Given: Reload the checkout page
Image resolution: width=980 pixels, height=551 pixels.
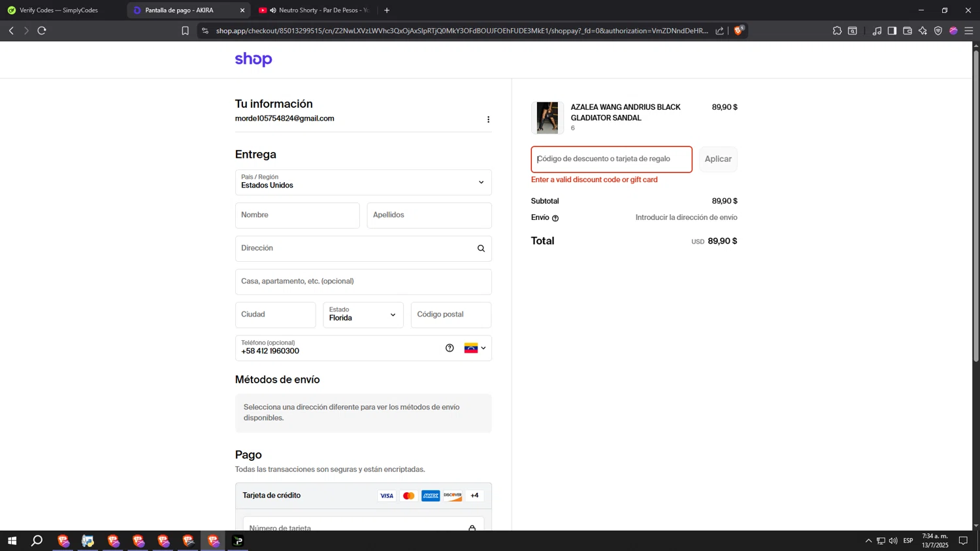Looking at the screenshot, I should pos(42,31).
